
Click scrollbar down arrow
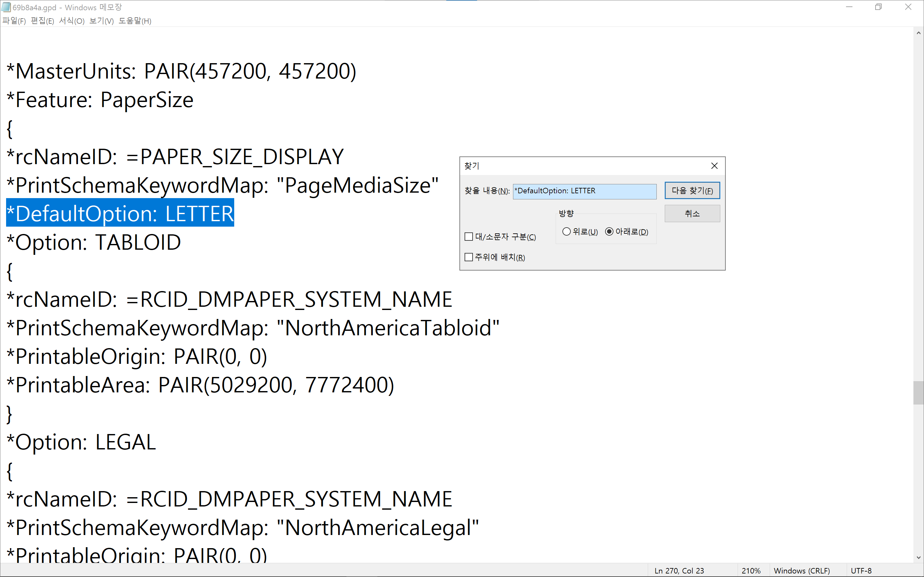click(x=918, y=557)
